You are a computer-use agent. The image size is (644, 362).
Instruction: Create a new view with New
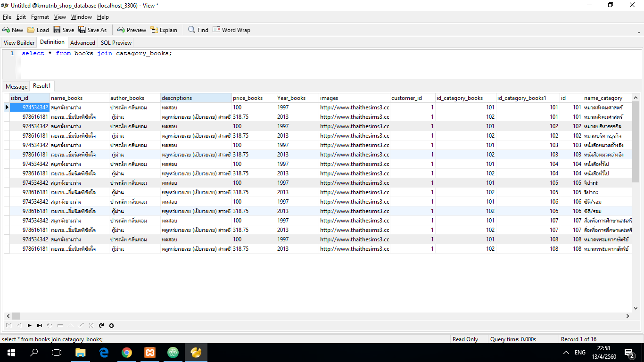[13, 30]
